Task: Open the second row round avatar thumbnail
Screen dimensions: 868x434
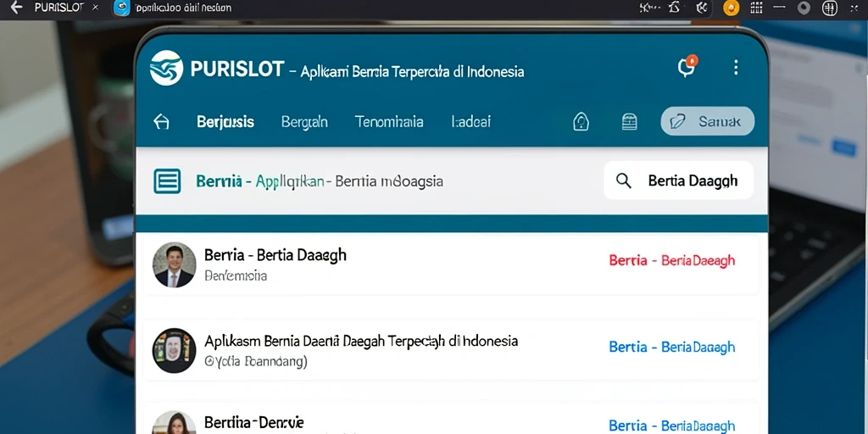Action: coord(174,350)
